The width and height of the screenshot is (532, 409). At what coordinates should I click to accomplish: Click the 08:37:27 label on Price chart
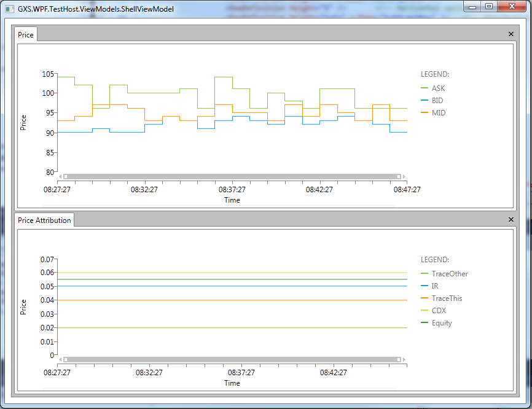(232, 190)
